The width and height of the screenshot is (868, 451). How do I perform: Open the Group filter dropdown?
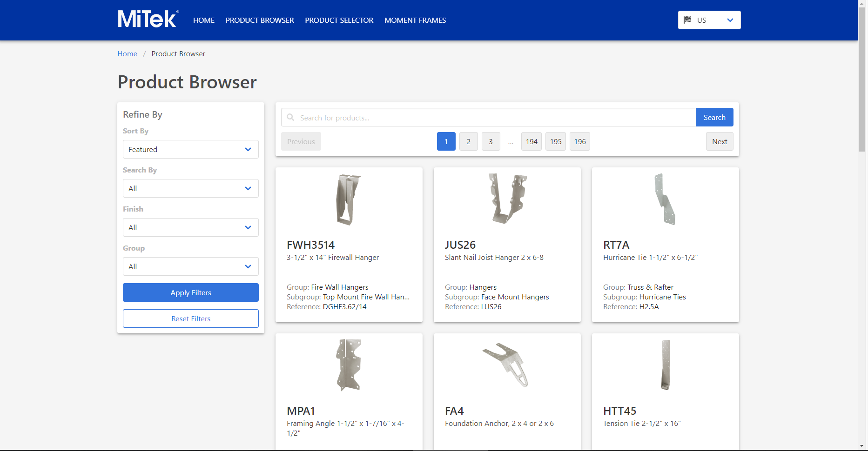[x=190, y=266]
